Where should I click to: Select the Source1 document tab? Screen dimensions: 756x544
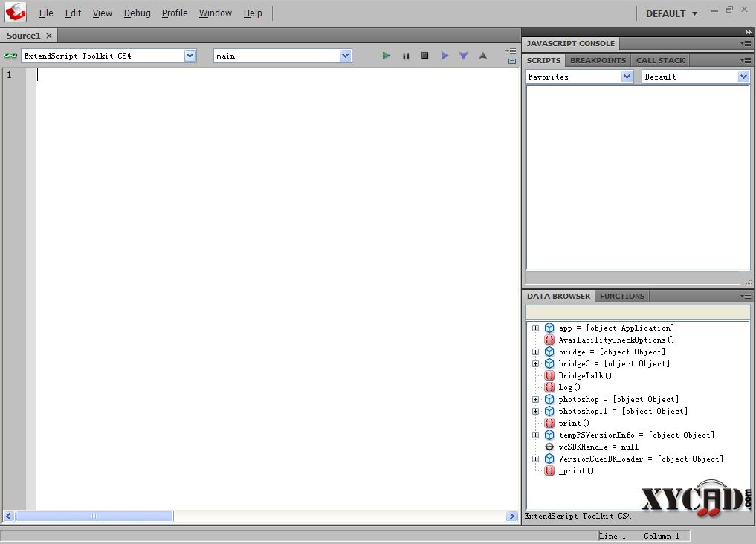(24, 36)
